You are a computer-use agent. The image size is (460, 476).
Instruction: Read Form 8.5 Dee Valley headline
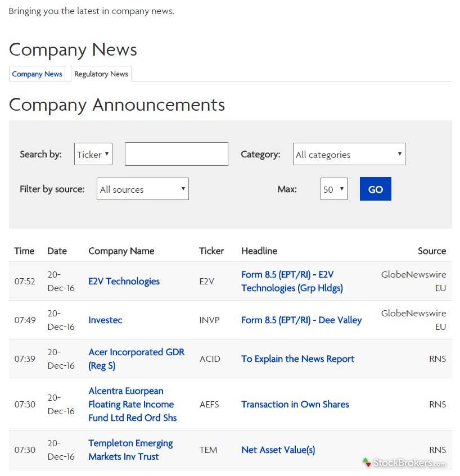(x=301, y=320)
